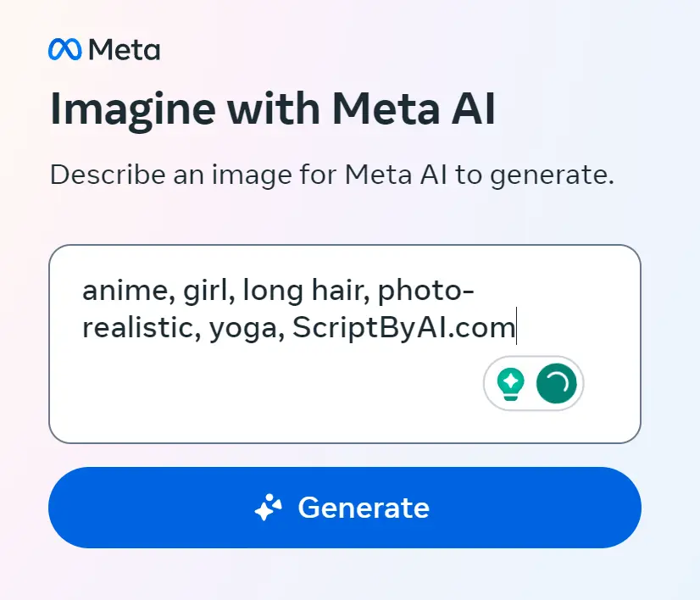Click "long hair" in the prompt text
This screenshot has height=600, width=700.
(304, 291)
